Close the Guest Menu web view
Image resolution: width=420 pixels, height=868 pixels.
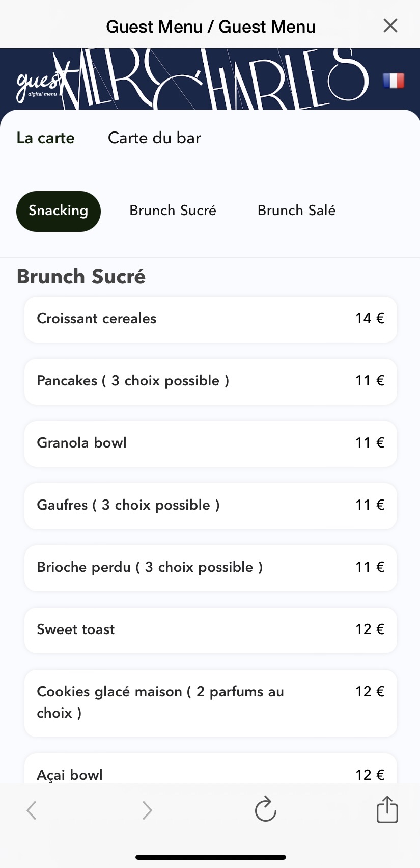390,25
